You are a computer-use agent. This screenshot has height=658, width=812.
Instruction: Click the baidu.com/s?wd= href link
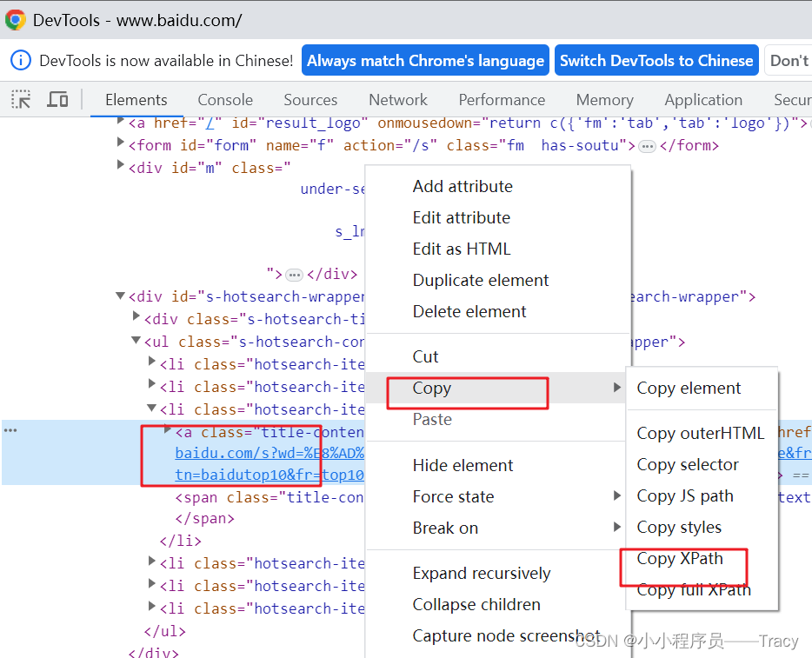click(270, 453)
